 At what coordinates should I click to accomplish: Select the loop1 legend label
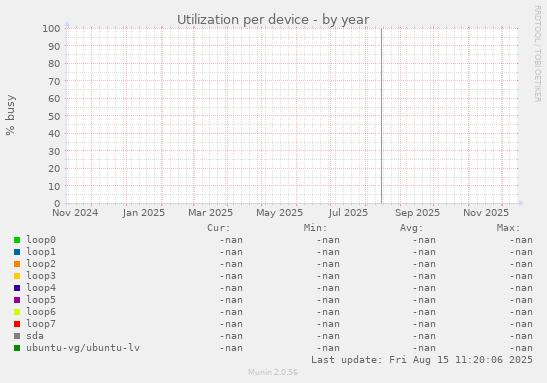click(x=41, y=251)
